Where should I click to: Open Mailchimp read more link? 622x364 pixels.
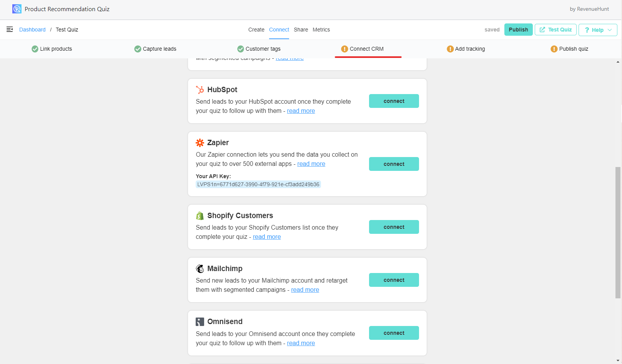[305, 290]
